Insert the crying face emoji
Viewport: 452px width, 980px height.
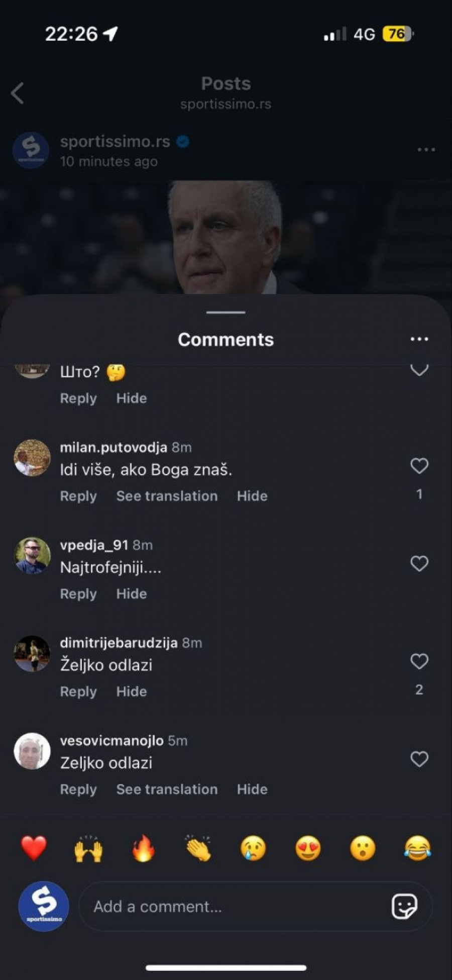pyautogui.click(x=253, y=849)
